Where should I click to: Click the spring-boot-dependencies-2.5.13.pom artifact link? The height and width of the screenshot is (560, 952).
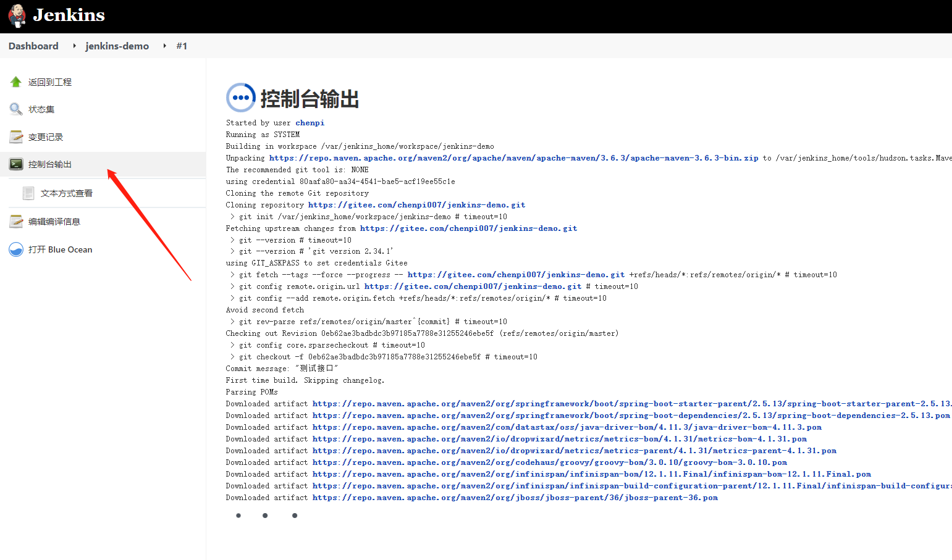[618, 415]
